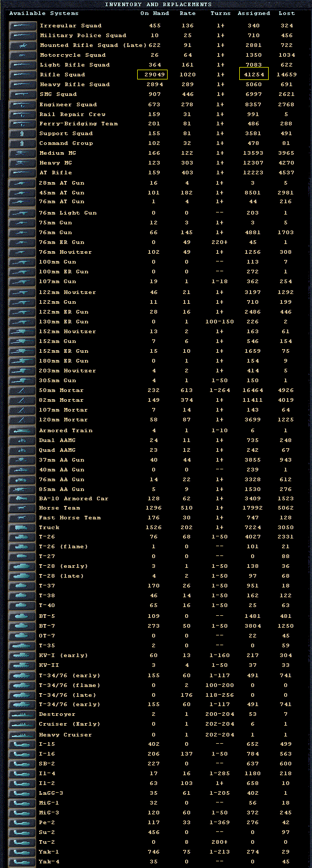Open the 120mm Mortar icon
Screen dimensions: 312x868
pos(23,419)
